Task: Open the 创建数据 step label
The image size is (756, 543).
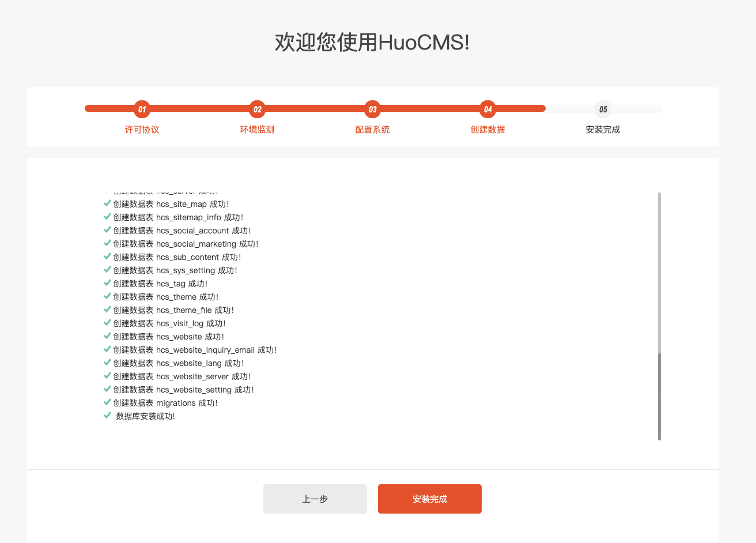Action: tap(488, 130)
